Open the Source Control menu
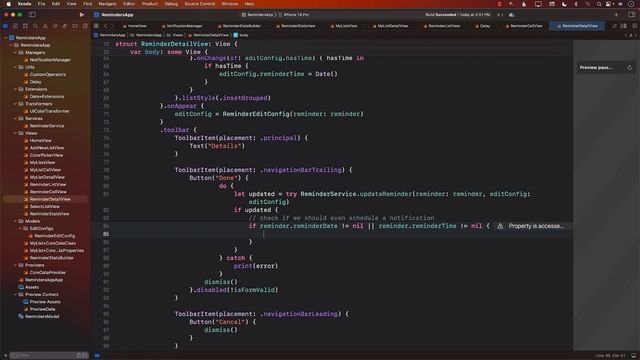The width and height of the screenshot is (640, 360). [200, 4]
